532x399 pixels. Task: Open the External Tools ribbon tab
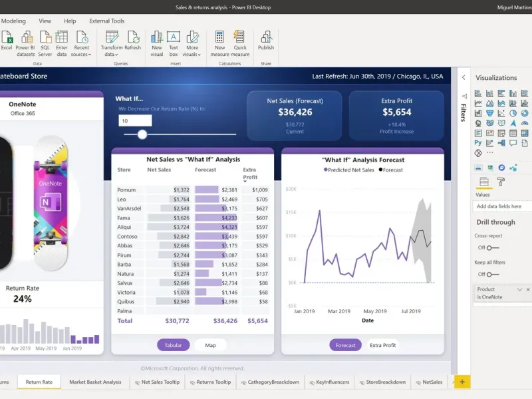[x=107, y=21]
